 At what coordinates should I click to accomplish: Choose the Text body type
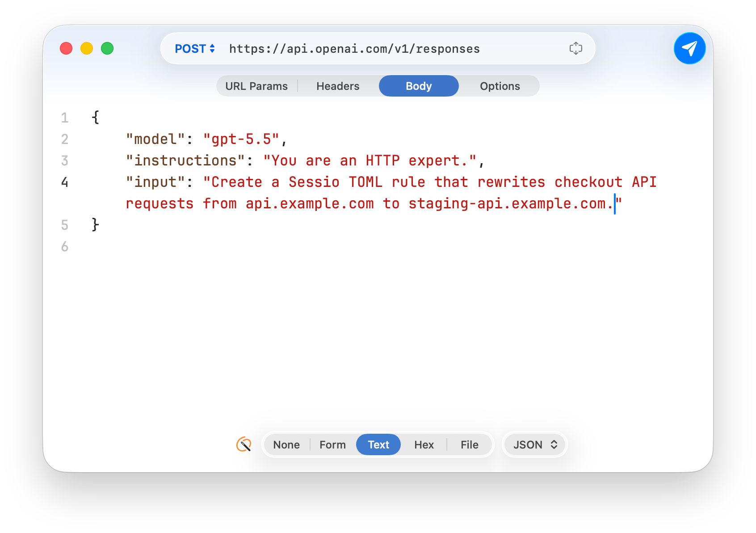(x=378, y=445)
